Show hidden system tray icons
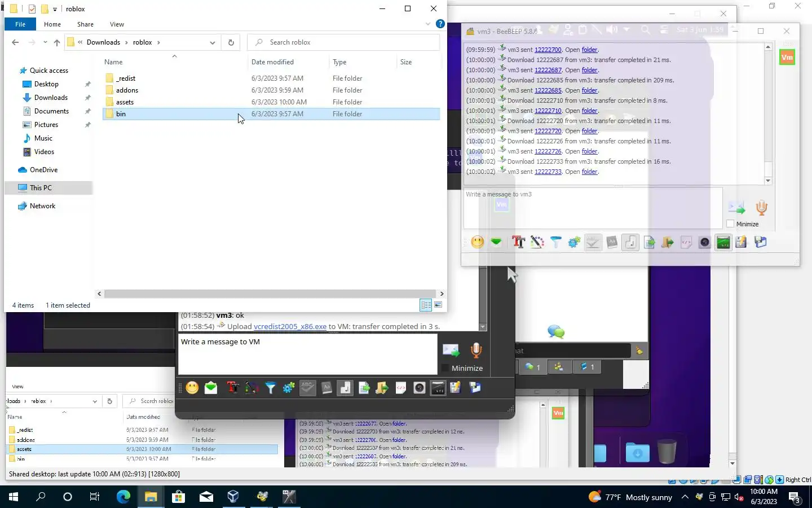The height and width of the screenshot is (508, 812). tap(685, 497)
